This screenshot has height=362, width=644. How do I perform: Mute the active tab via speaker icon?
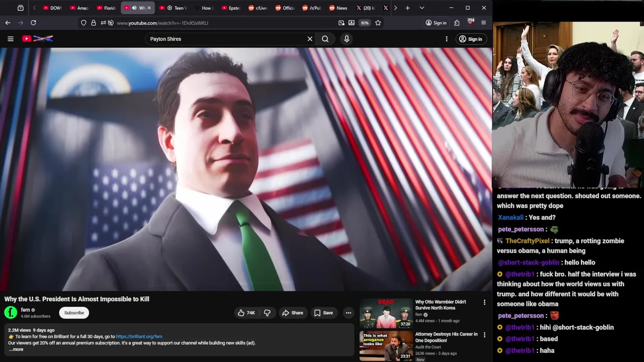[x=134, y=8]
